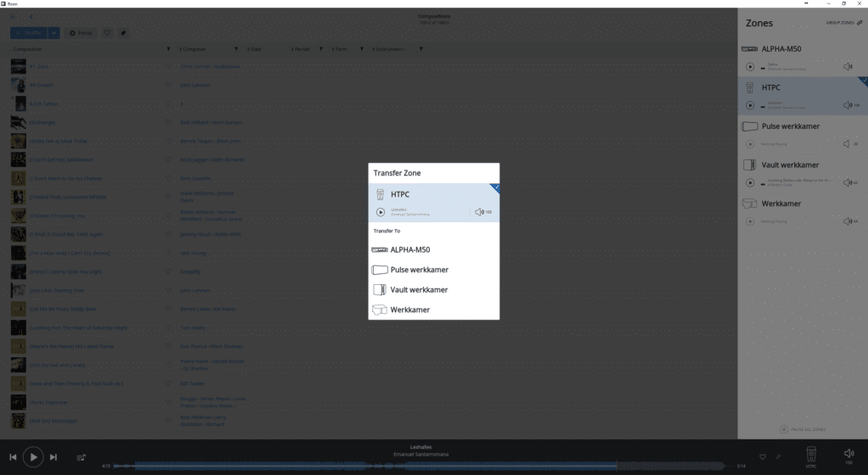Sort by the Date column header
This screenshot has height=475, width=868.
click(x=256, y=49)
